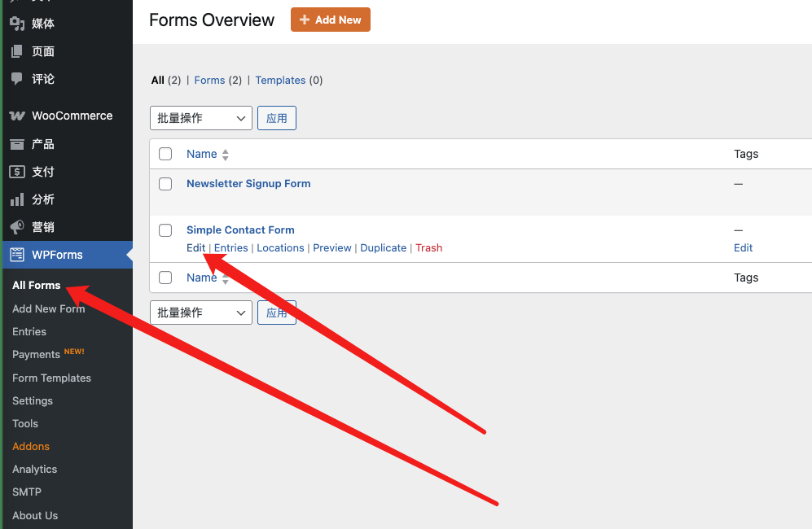Click the Tags column header at the top
812x529 pixels.
point(746,154)
